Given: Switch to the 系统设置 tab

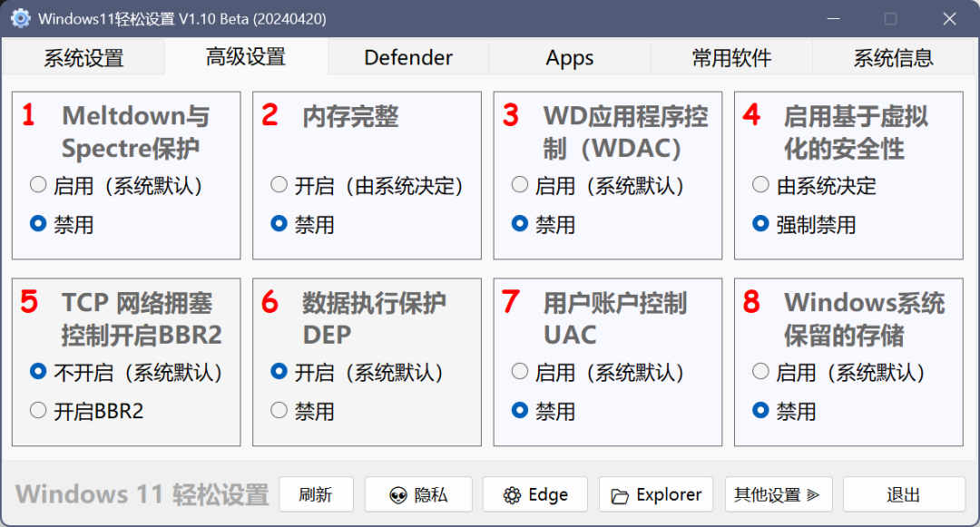Looking at the screenshot, I should (x=83, y=58).
